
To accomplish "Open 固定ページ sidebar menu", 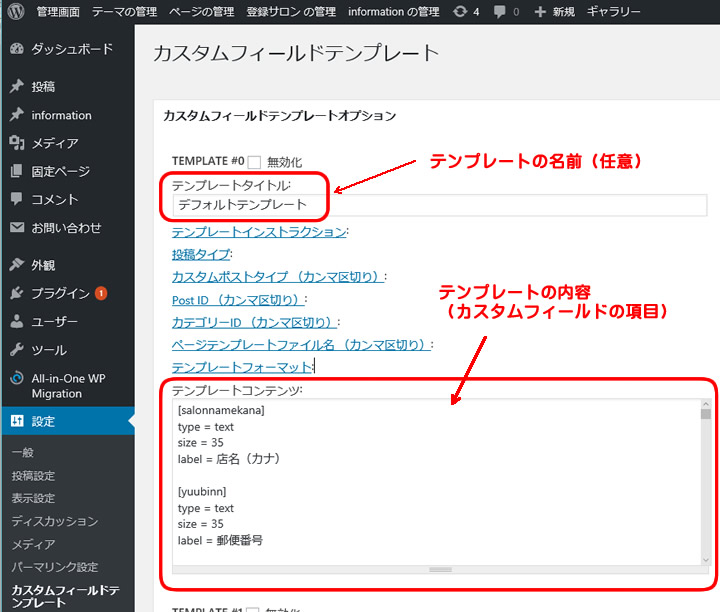I will click(61, 171).
